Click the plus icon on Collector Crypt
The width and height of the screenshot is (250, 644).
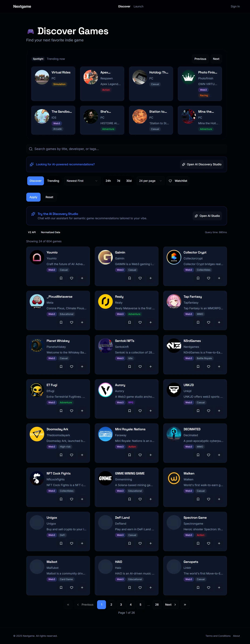coord(219,278)
